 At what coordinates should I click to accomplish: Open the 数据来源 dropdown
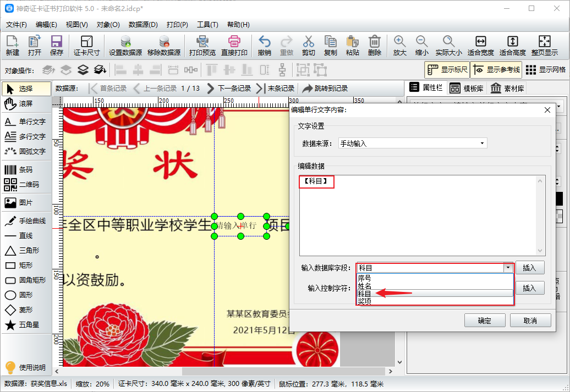coord(413,143)
